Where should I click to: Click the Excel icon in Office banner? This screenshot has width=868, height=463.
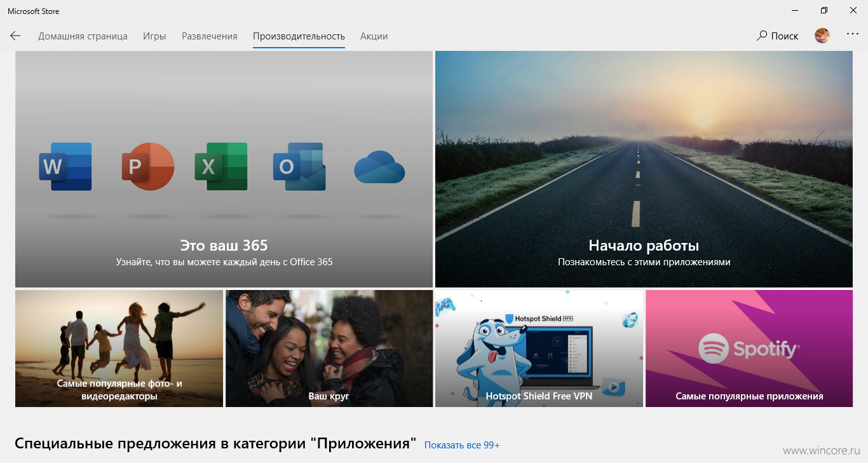[x=221, y=167]
